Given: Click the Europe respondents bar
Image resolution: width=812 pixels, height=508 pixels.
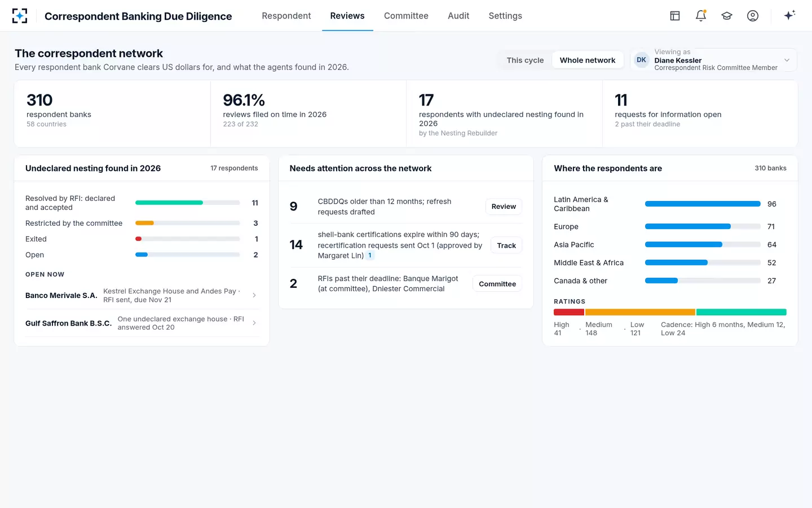Looking at the screenshot, I should coord(703,226).
